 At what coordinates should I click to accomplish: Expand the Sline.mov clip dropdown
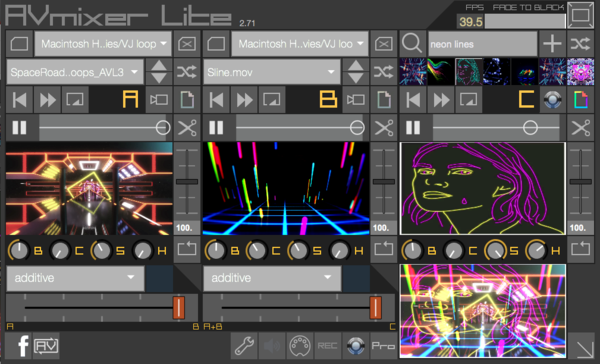[272, 72]
